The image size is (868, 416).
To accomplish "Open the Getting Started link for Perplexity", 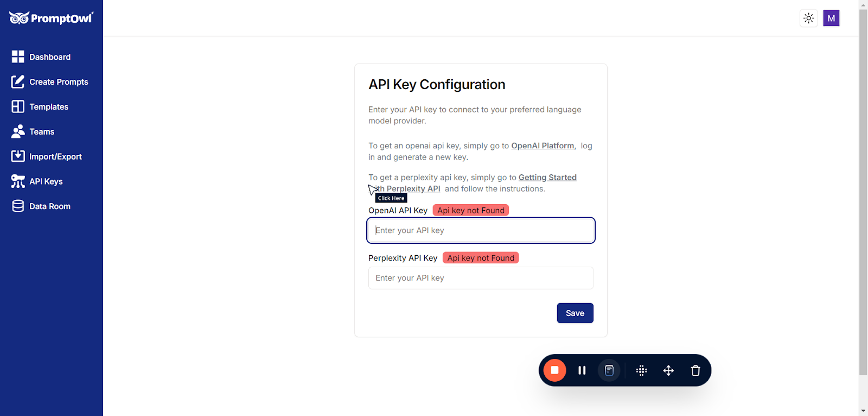I will pyautogui.click(x=547, y=178).
